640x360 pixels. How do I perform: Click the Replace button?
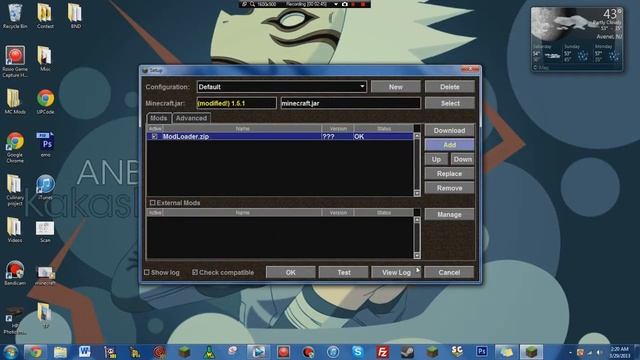[x=449, y=173]
